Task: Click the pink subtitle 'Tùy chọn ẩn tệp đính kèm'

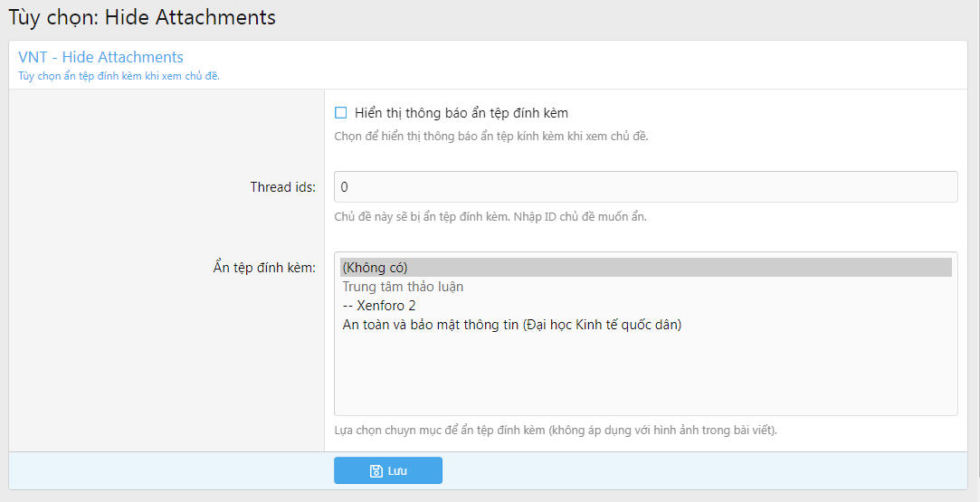Action: pos(119,76)
